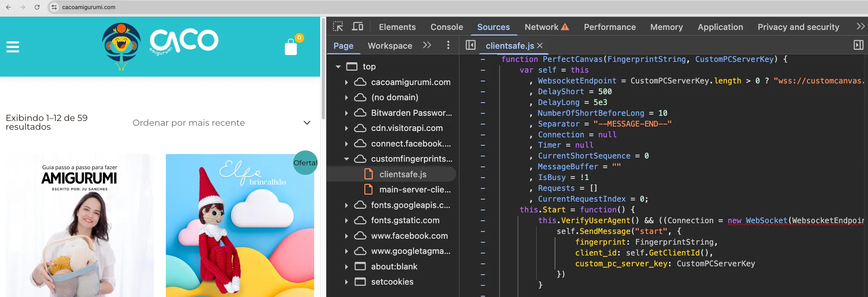This screenshot has height=297, width=868.
Task: Expand the about:blank frame node
Action: [346, 267]
